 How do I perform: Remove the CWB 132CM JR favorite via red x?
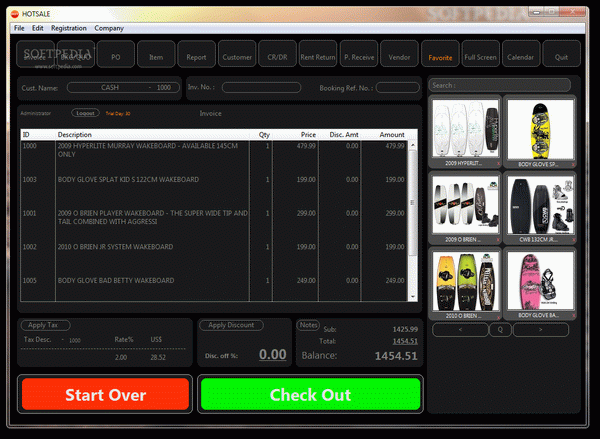(573, 240)
